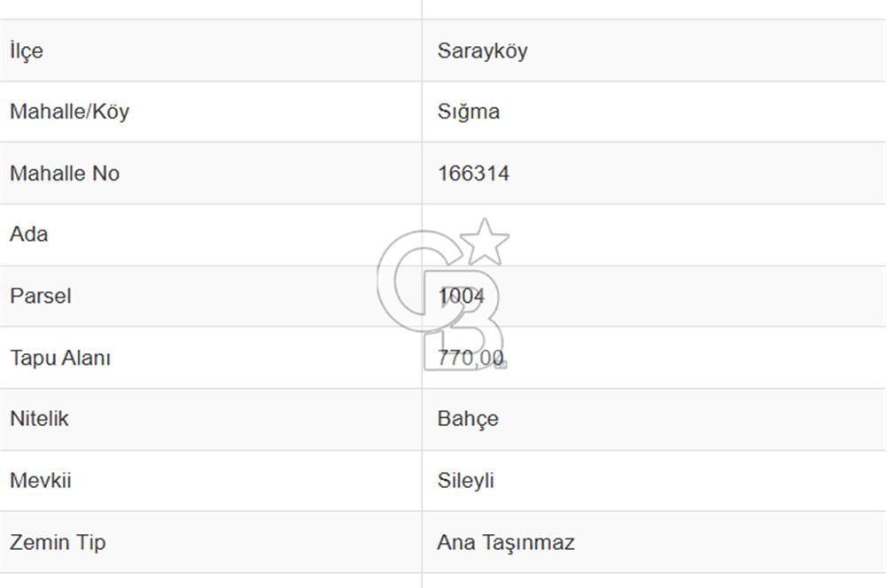This screenshot has height=588, width=886.
Task: Select the Bahçe property type value
Action: [x=468, y=419]
